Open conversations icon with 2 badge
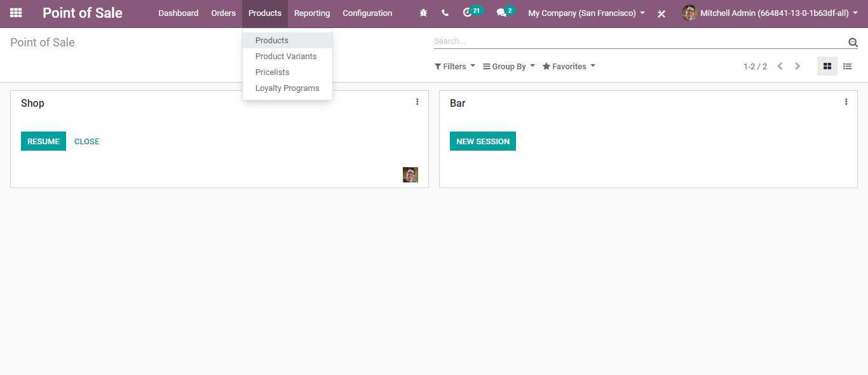Viewport: 868px width, 375px height. 506,12
